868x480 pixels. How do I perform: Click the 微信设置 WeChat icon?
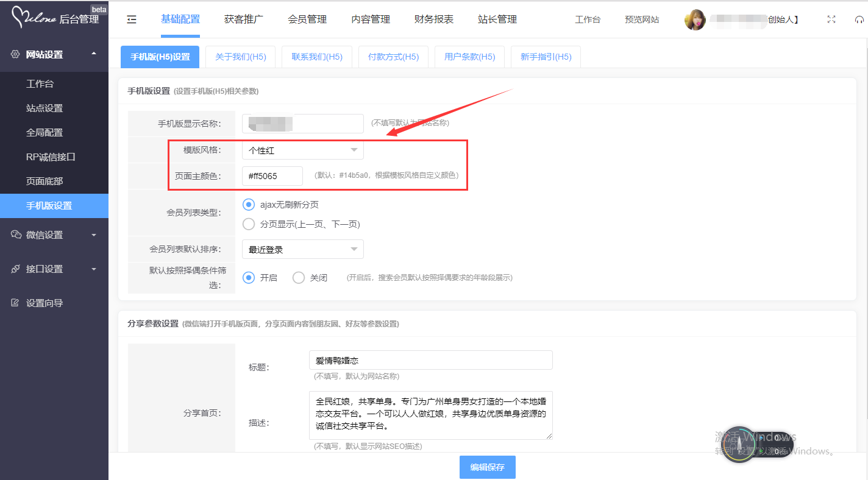tap(16, 235)
